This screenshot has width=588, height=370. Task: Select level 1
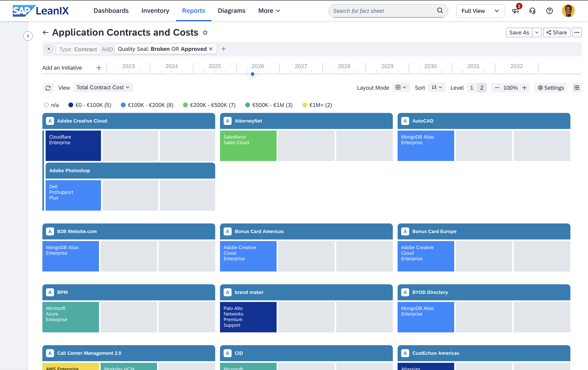click(472, 88)
